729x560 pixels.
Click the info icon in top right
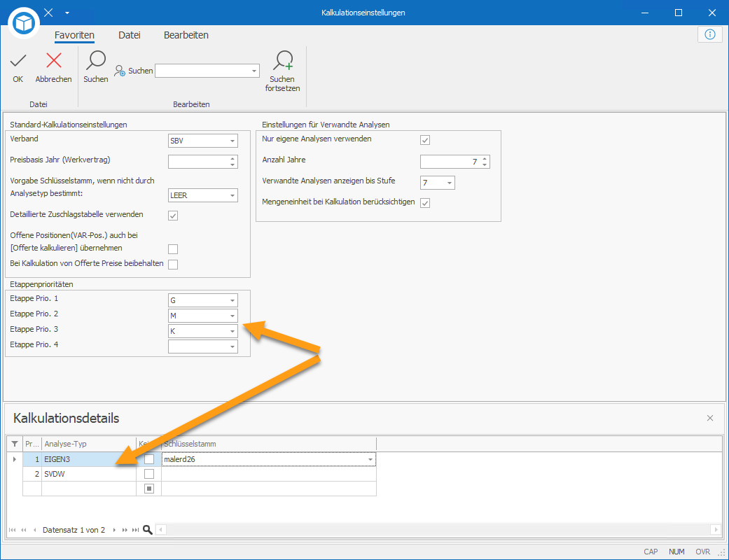click(x=710, y=34)
